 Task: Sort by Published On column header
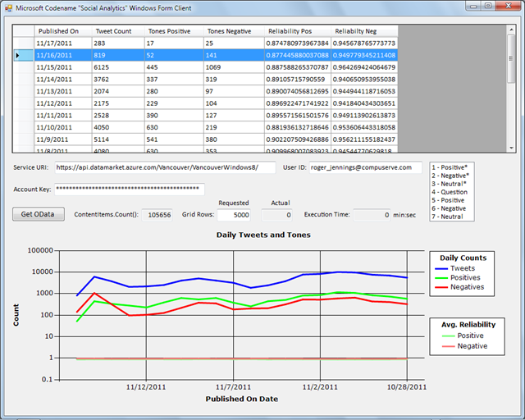tap(62, 30)
